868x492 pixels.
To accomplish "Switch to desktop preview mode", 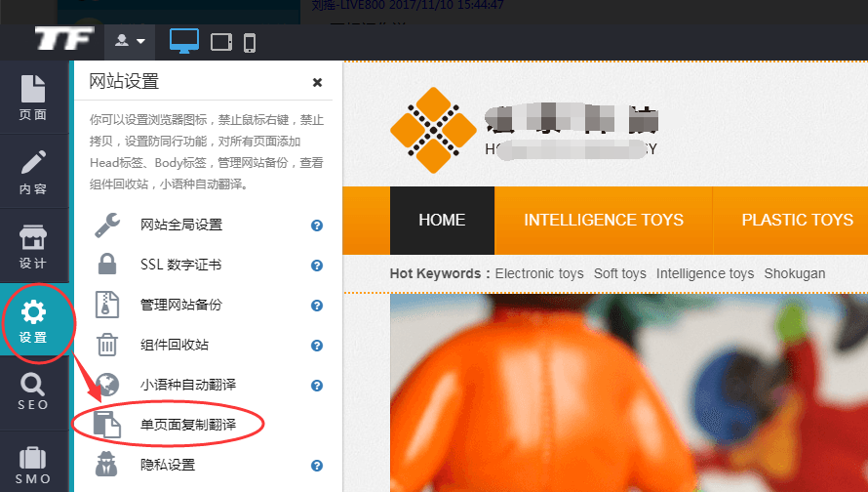I will (x=183, y=41).
